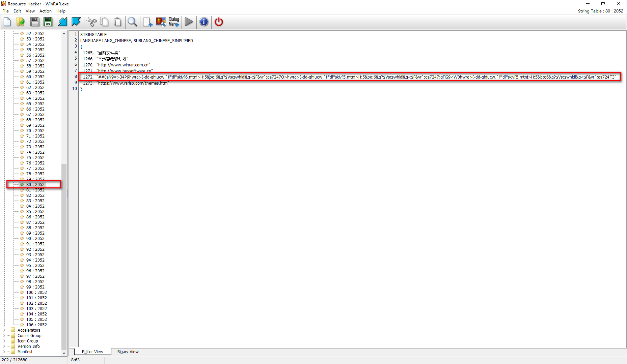Screen dimensions: 627x364
Task: Select tree item 70 : 2052
Action: point(35,130)
